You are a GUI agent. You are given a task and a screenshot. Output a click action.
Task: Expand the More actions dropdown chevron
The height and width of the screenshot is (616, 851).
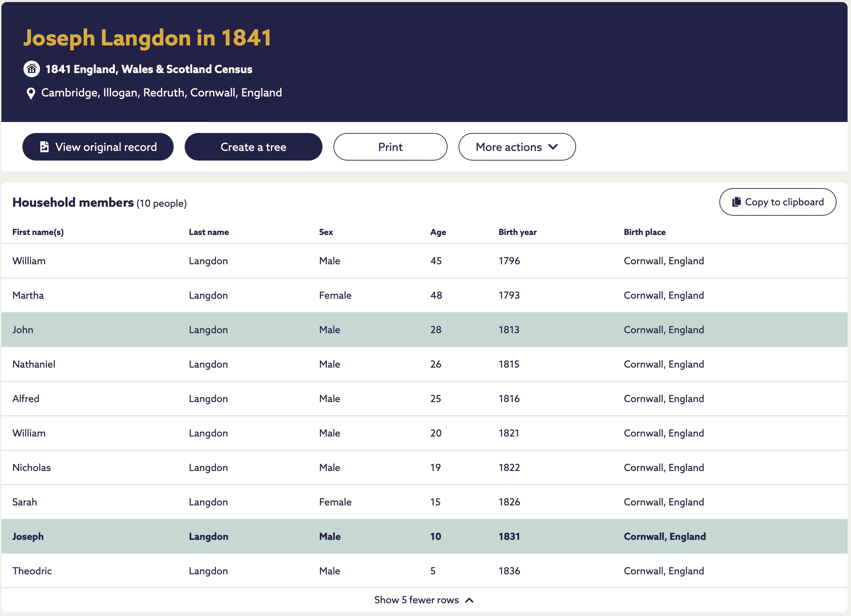553,147
